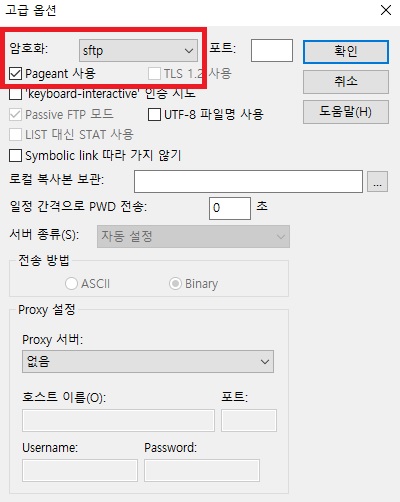Click the proxy Username field

(80, 470)
